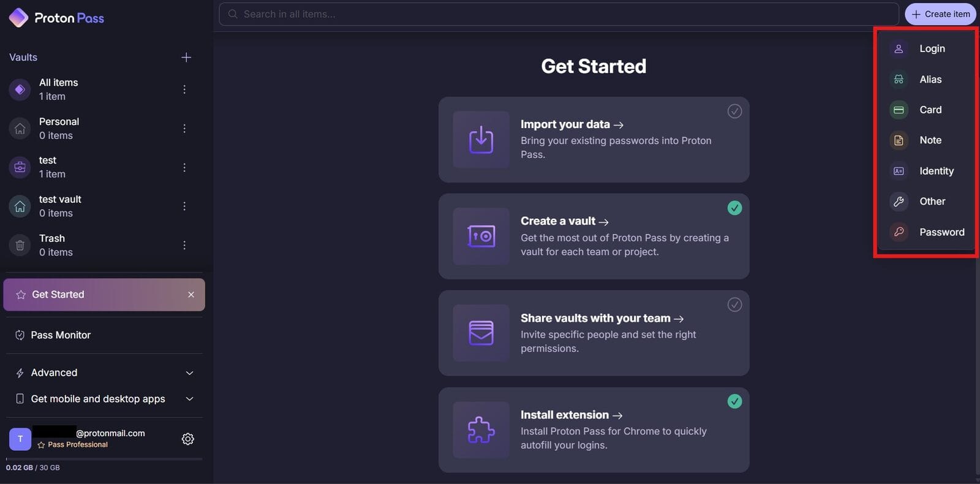
Task: Click the search magnifier icon
Action: [233, 14]
